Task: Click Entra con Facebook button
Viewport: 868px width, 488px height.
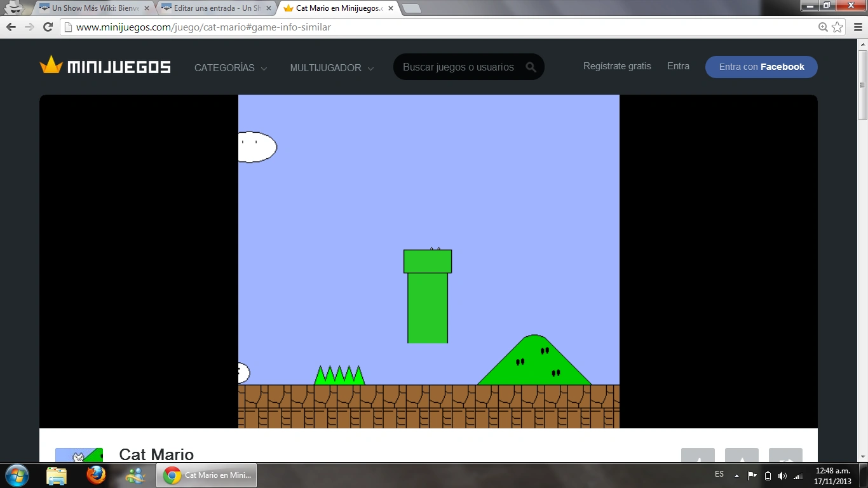Action: [x=761, y=67]
